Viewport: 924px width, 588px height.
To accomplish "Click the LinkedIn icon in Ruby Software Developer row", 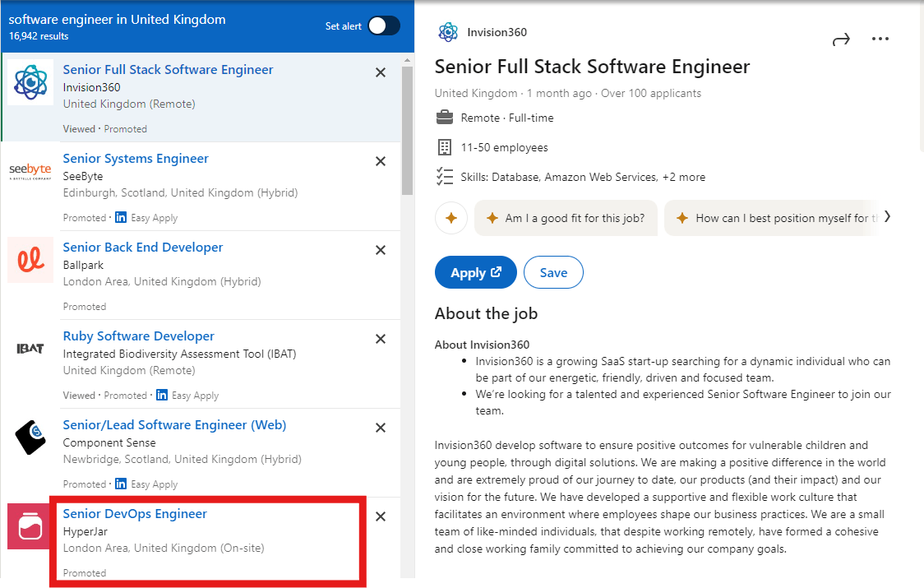I will (162, 395).
